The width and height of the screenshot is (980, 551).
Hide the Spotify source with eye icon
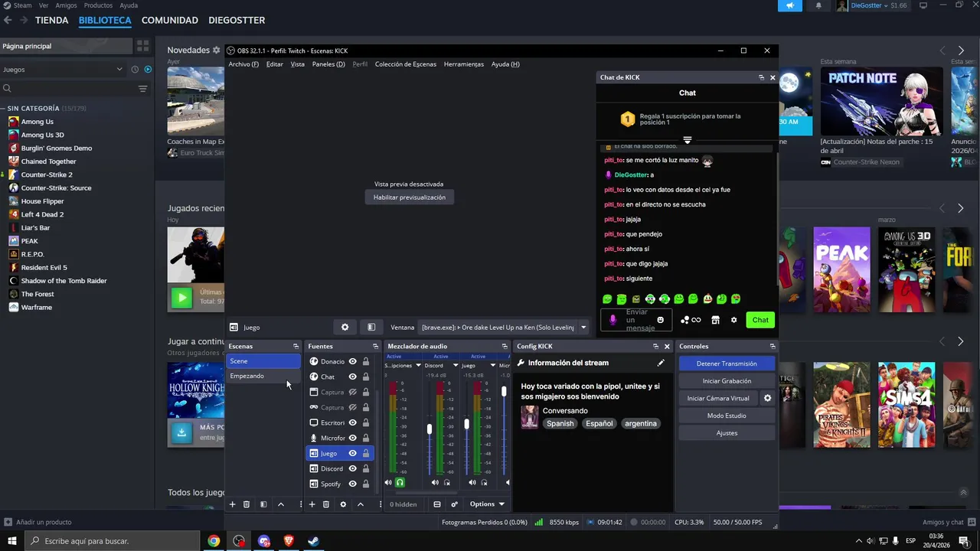pyautogui.click(x=353, y=484)
